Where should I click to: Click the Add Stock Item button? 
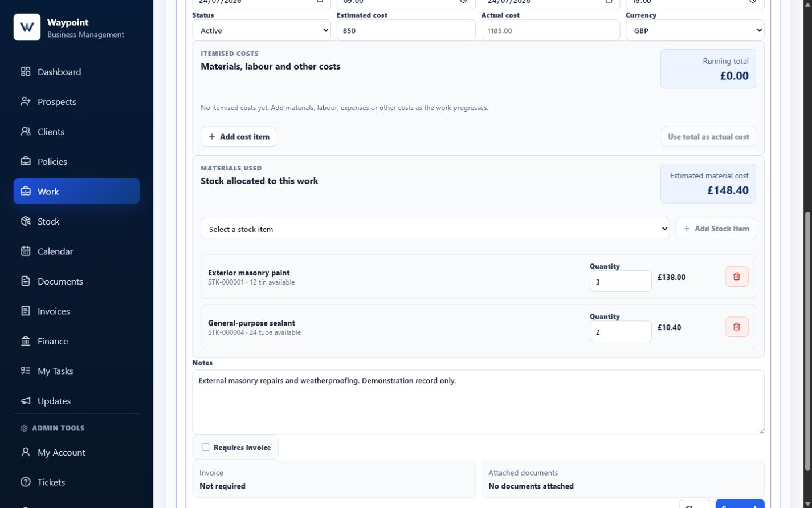pyautogui.click(x=716, y=229)
